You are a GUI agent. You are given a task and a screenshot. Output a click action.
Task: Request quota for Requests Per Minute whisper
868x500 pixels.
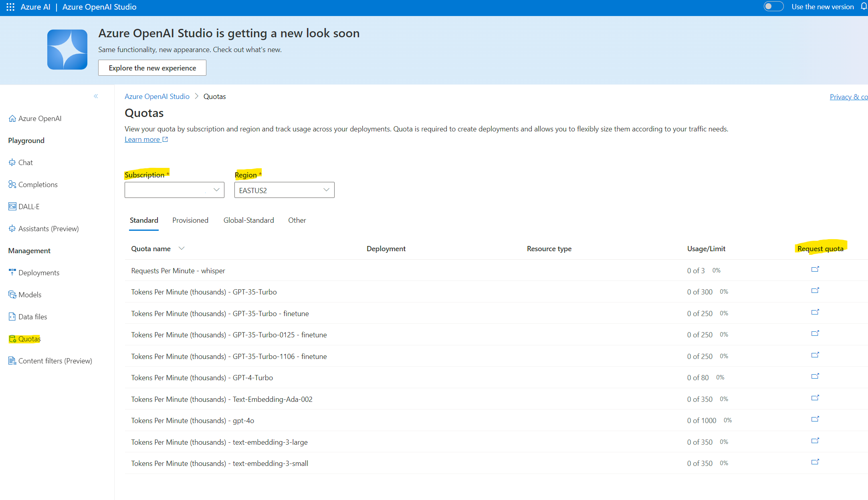point(815,269)
